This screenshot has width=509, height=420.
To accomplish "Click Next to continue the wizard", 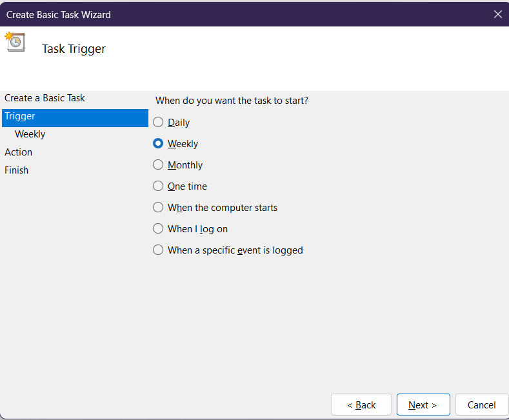I will click(423, 405).
